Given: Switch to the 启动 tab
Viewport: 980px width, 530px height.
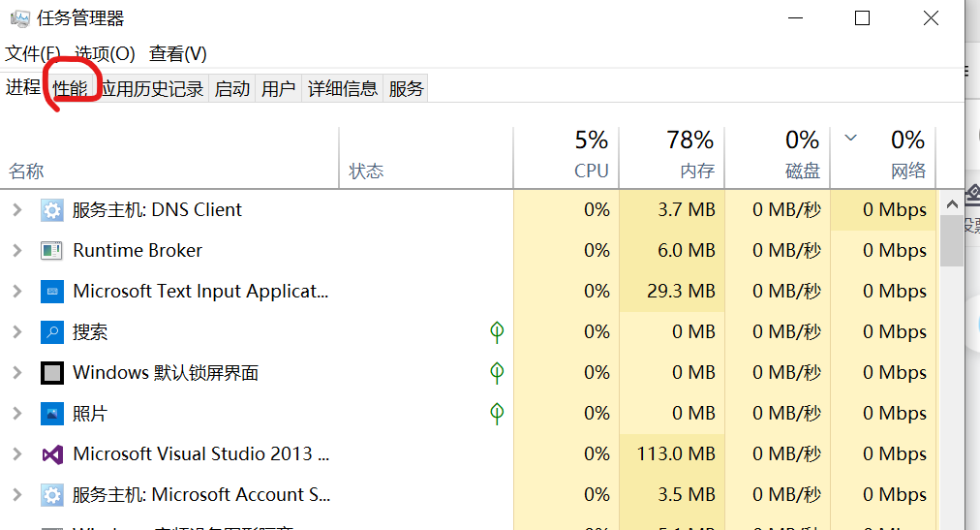Looking at the screenshot, I should [x=231, y=89].
